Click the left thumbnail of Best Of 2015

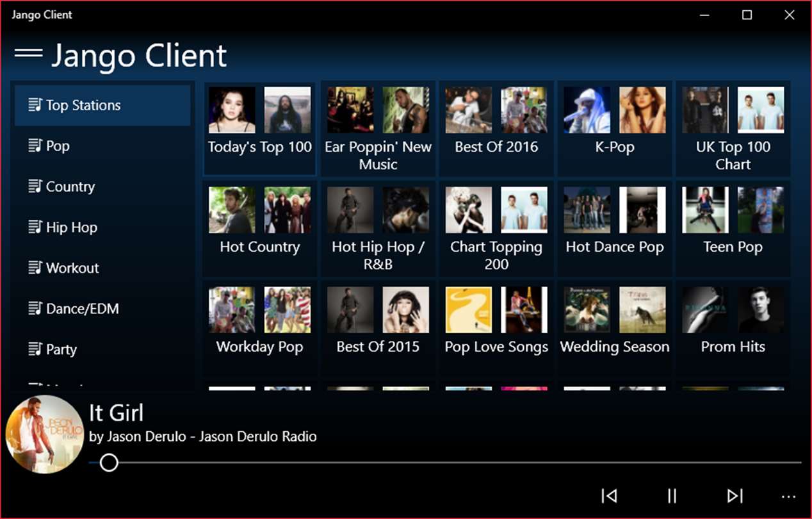[x=350, y=310]
